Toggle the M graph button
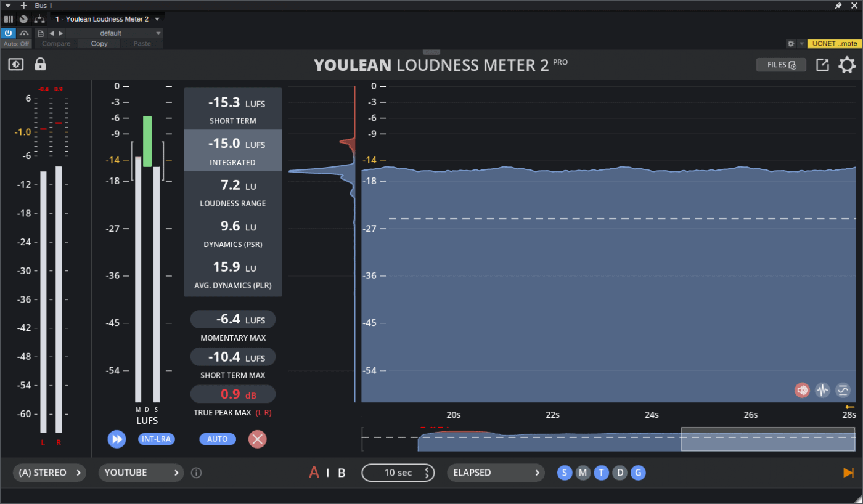863x504 pixels. (x=583, y=473)
